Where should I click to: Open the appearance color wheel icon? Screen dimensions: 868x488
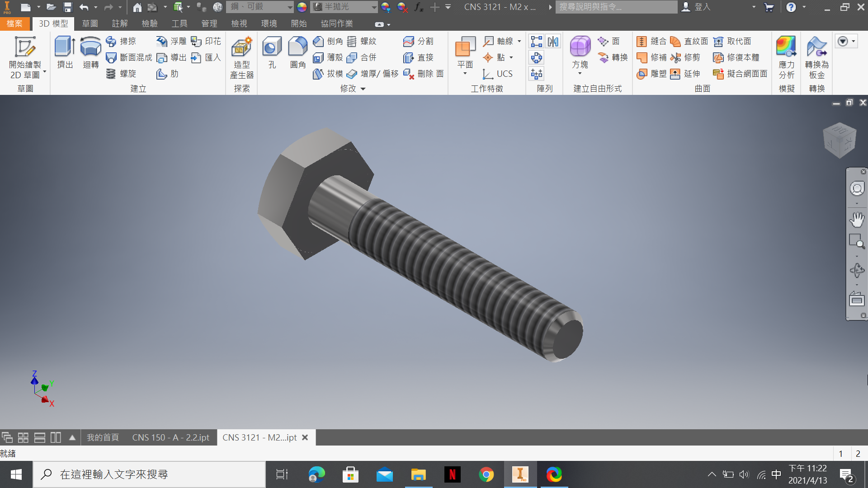tap(302, 7)
